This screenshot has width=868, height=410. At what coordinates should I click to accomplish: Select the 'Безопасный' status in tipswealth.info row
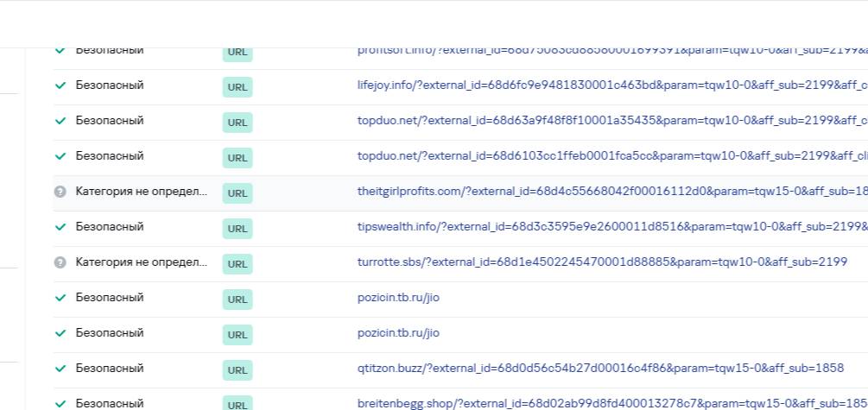(110, 227)
